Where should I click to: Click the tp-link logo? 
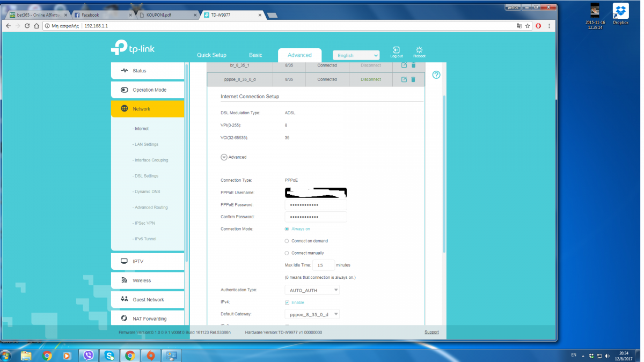[133, 48]
